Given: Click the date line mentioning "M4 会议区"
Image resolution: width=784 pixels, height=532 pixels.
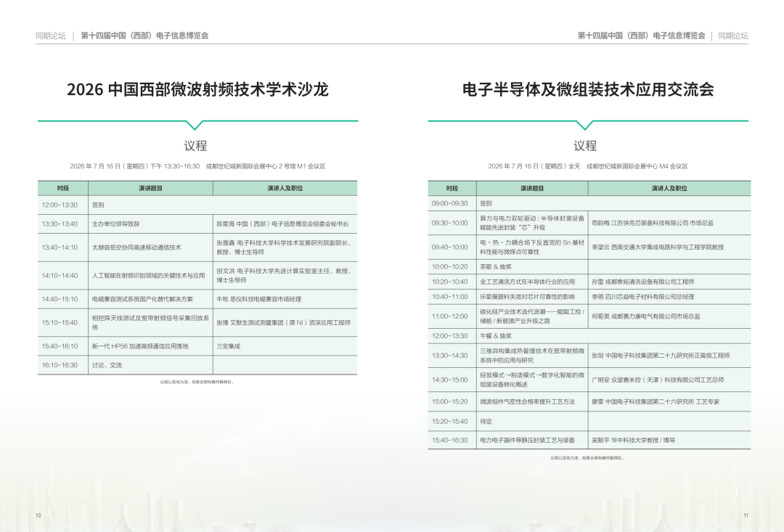Looking at the screenshot, I should pyautogui.click(x=588, y=166).
